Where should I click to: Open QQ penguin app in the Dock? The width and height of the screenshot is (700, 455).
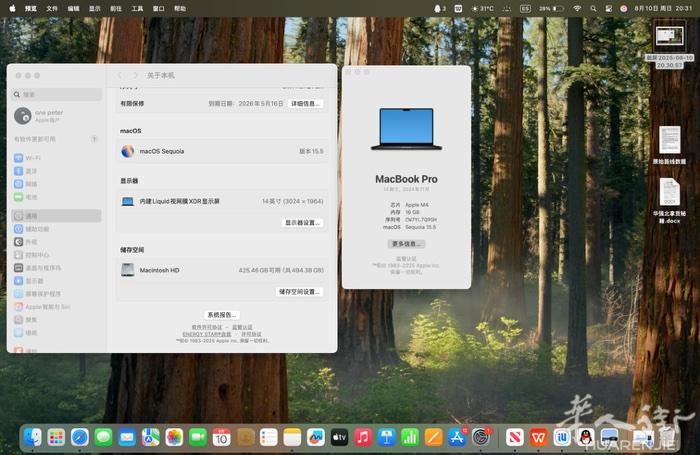tap(586, 437)
